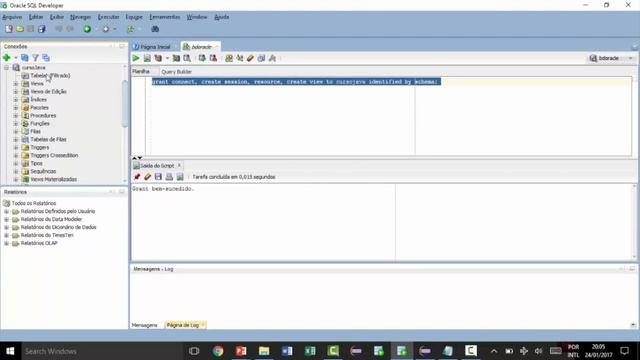The height and width of the screenshot is (360, 640).
Task: Open the Editar menu
Action: tap(36, 17)
